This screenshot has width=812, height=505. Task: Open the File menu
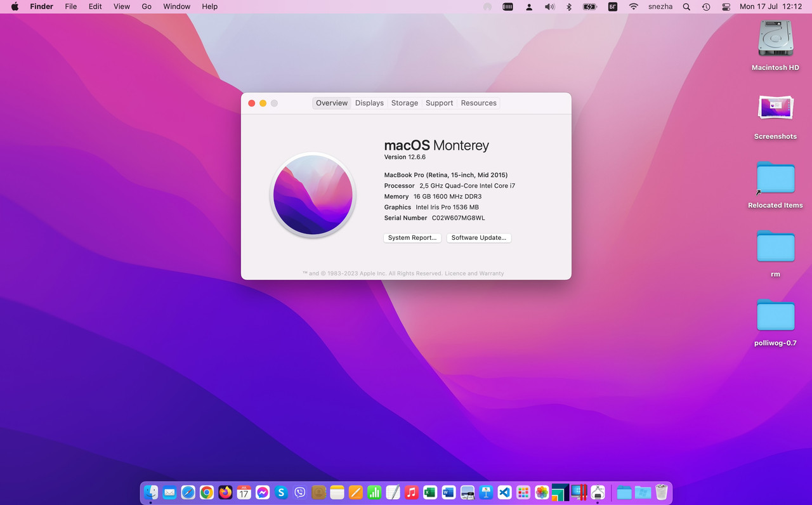click(71, 6)
